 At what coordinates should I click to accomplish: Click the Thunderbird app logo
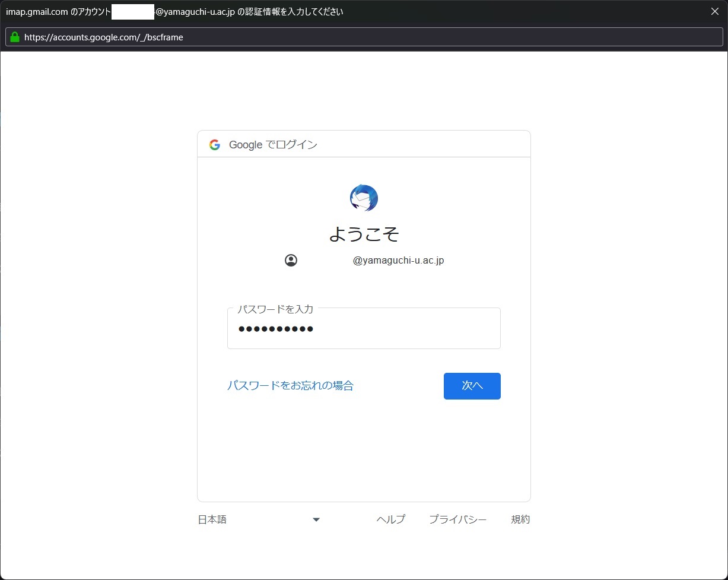tap(364, 198)
